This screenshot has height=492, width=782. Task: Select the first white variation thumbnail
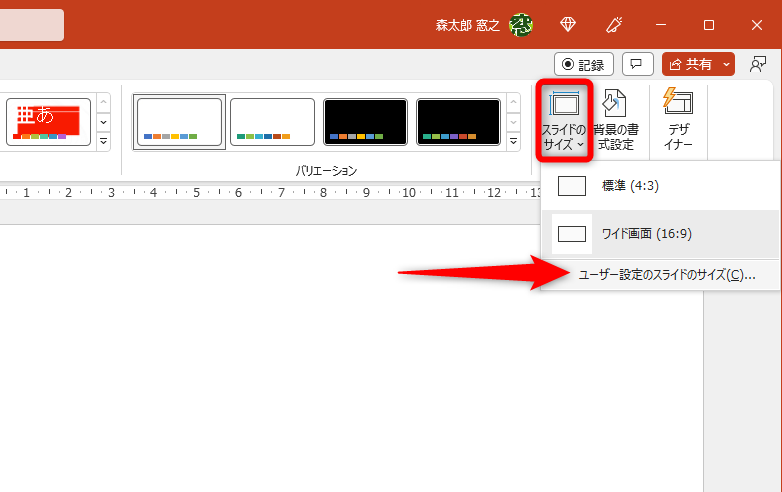pos(180,122)
